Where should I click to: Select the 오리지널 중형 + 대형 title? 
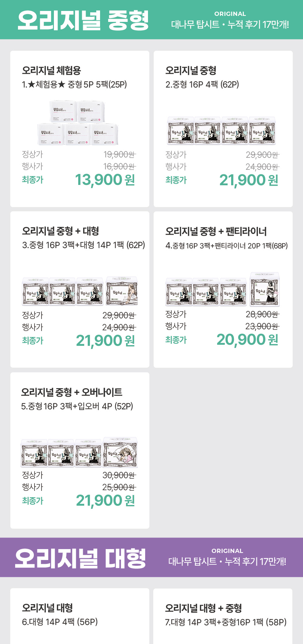pyautogui.click(x=61, y=231)
